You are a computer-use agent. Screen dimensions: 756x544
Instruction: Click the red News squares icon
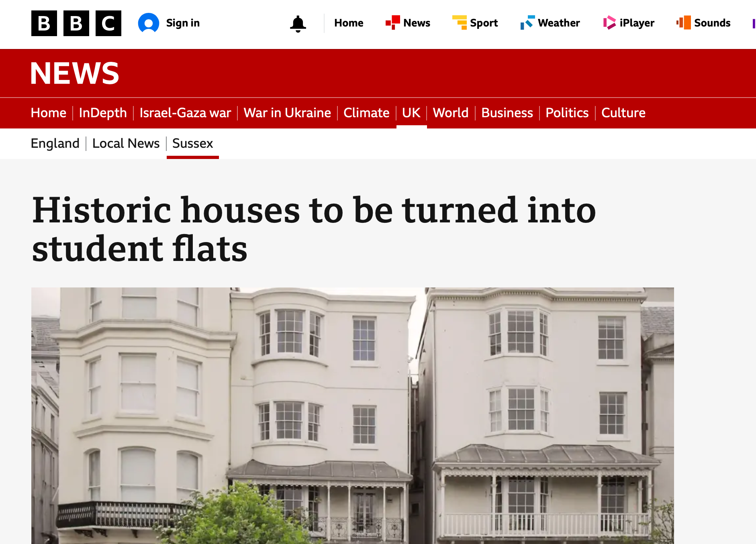392,22
